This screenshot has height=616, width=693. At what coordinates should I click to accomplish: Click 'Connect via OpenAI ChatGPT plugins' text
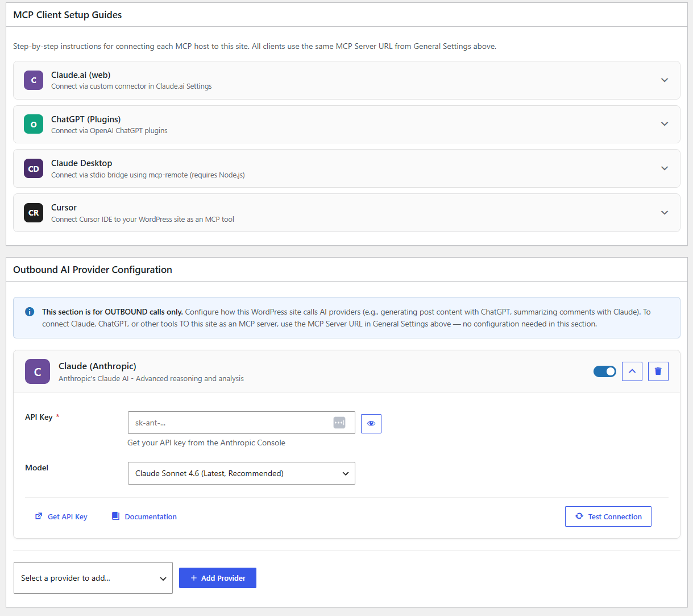109,131
